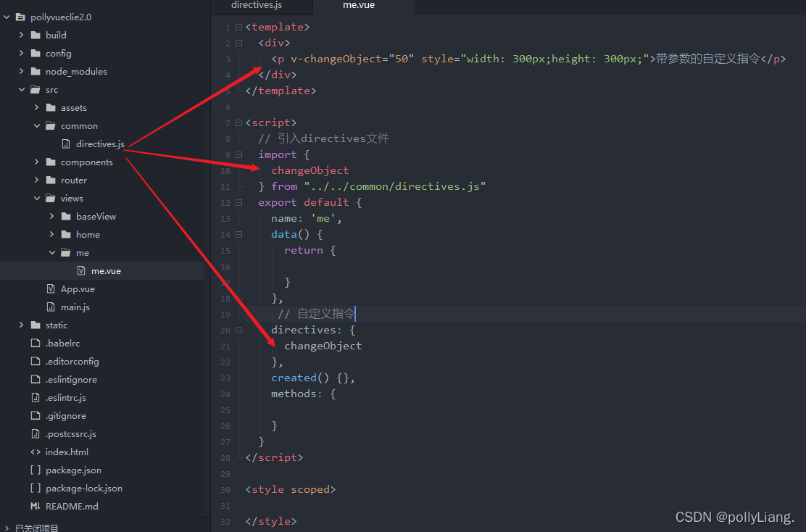
Task: Expand the router folder chevron
Action: coord(36,180)
